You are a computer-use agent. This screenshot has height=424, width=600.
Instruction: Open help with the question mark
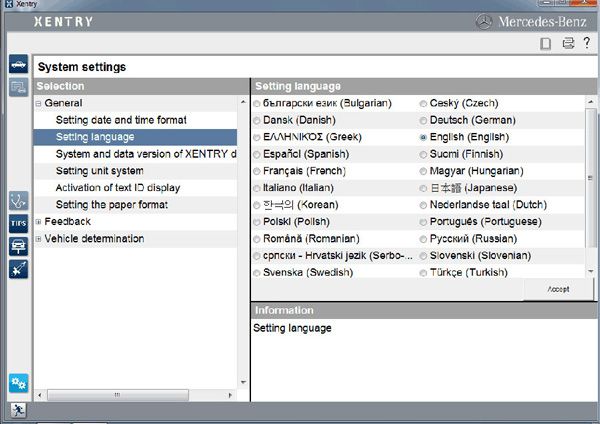(x=587, y=42)
